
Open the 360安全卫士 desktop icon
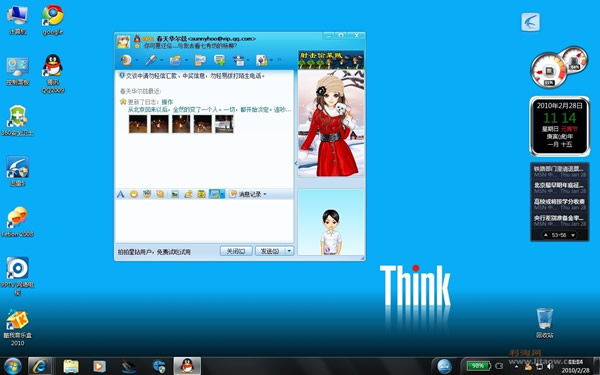coord(17,121)
